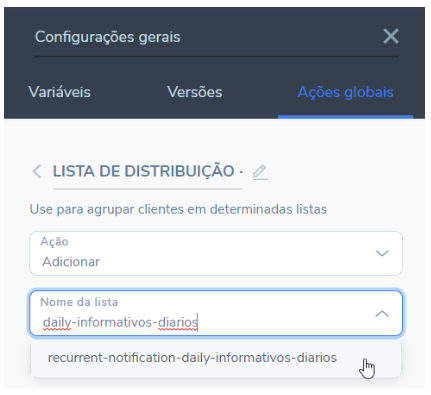The height and width of the screenshot is (395, 431).
Task: Click the LISTA DE DISTRIBUIÇÃO title field
Action: [148, 171]
